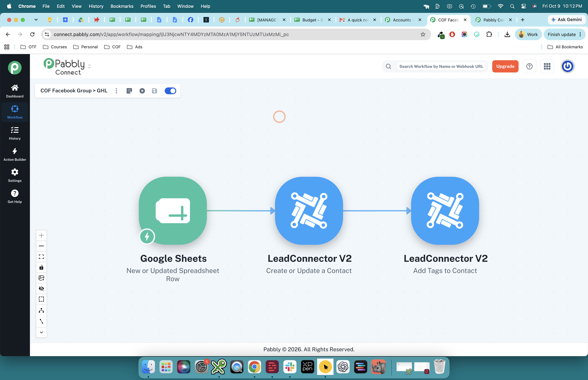588x380 pixels.
Task: Expand the tab search chevron in Chrome
Action: pos(36,20)
